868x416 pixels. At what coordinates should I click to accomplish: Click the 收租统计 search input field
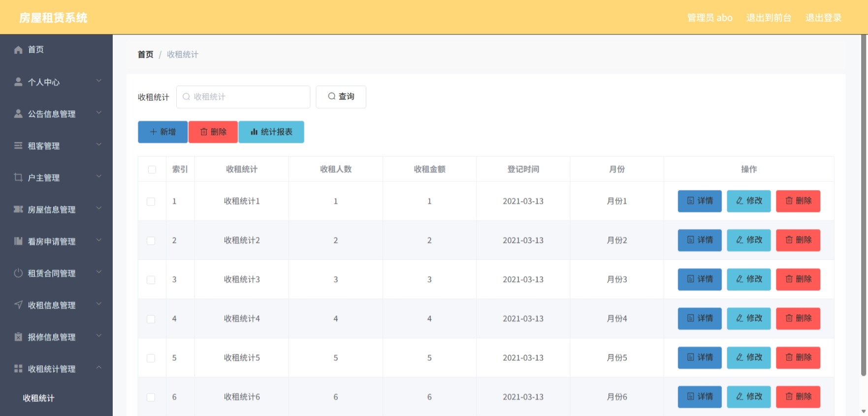(243, 97)
